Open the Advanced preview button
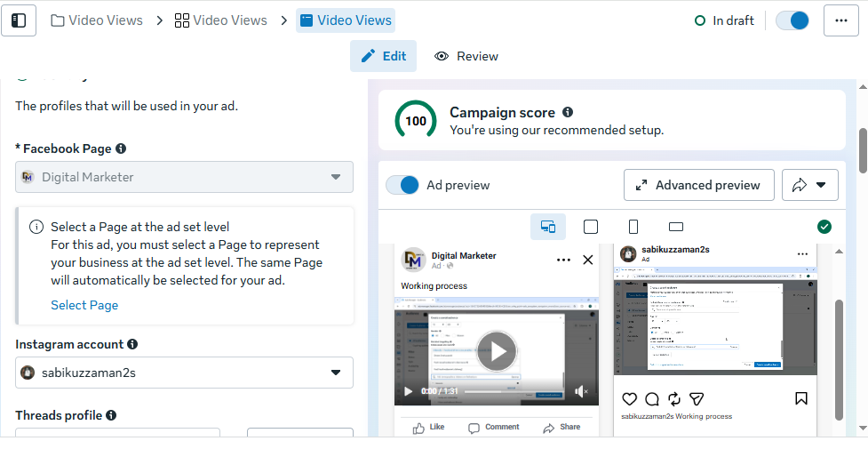The height and width of the screenshot is (449, 868). [x=698, y=185]
